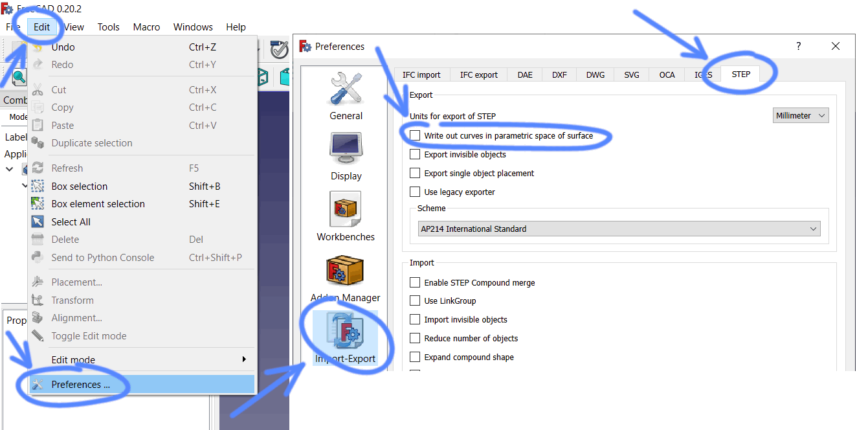Open Addon Manager preferences section
Image resolution: width=868 pixels, height=430 pixels.
(346, 278)
